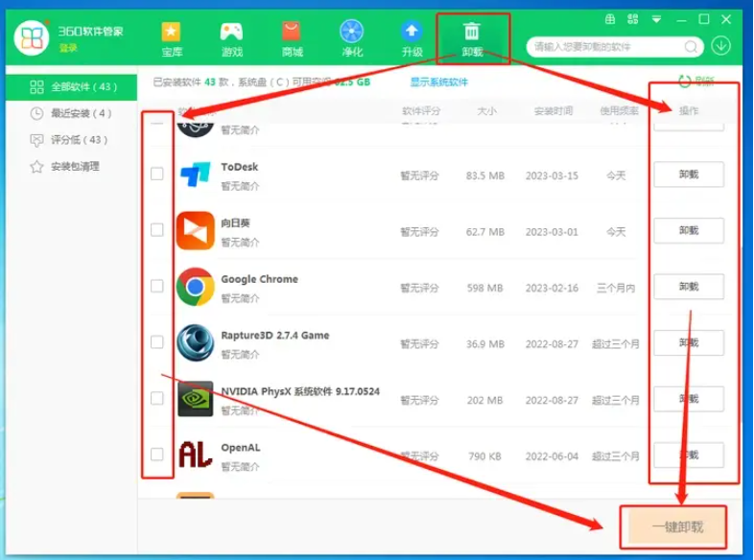The width and height of the screenshot is (754, 560).
Task: Open the 净化 cleanup tab
Action: tap(352, 40)
